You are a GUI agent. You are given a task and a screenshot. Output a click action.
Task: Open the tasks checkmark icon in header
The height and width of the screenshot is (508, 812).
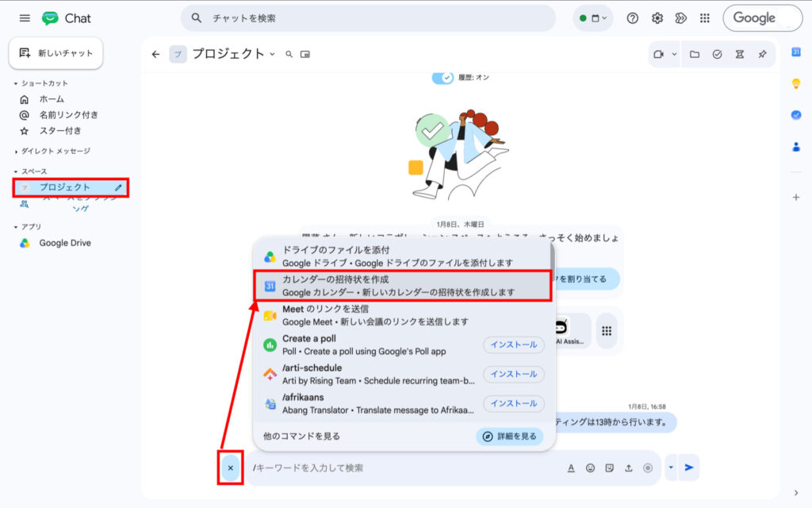tap(717, 54)
